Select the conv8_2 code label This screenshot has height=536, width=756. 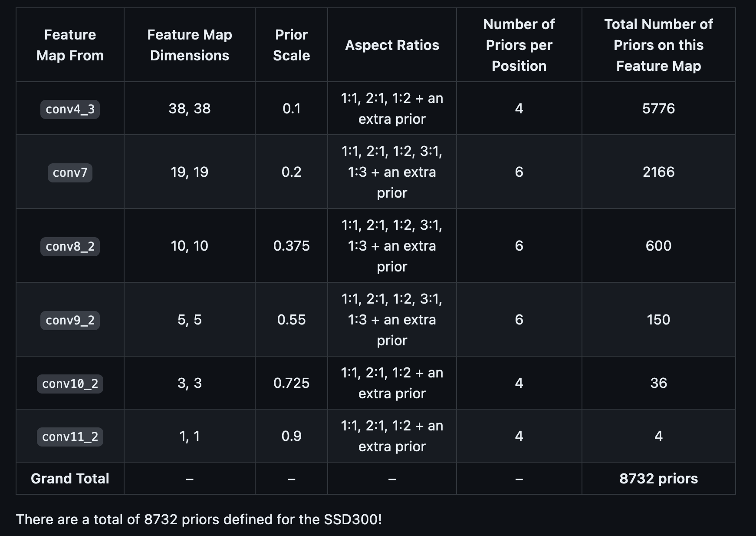pos(70,246)
